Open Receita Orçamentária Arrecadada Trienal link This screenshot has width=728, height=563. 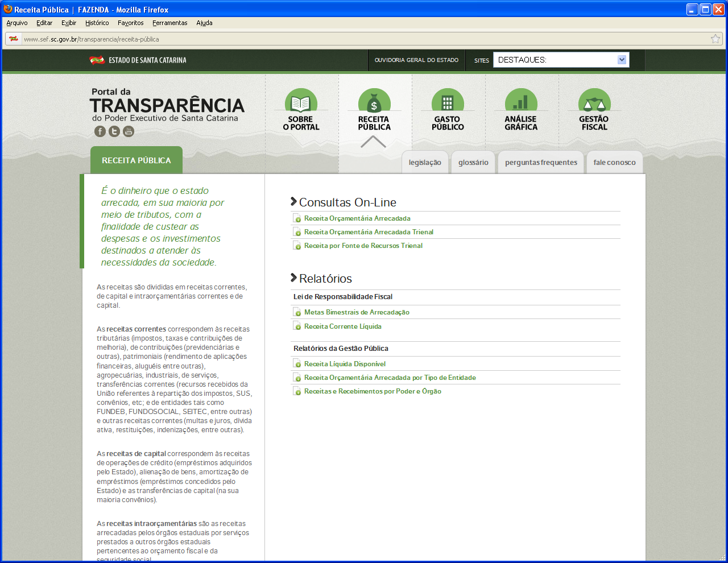(x=369, y=232)
